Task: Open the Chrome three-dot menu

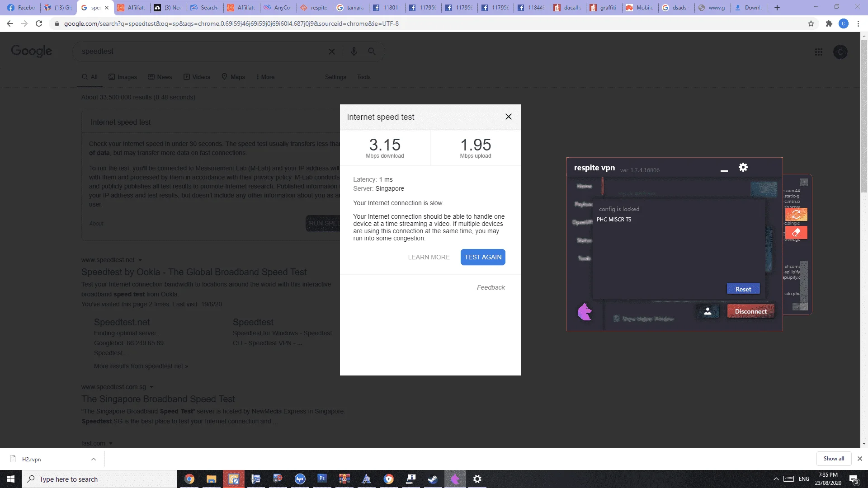Action: pyautogui.click(x=858, y=23)
